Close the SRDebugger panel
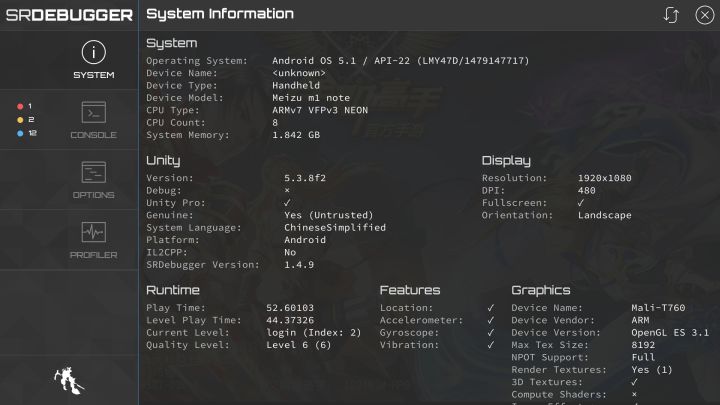Screen dimensions: 720x405 click(x=704, y=15)
